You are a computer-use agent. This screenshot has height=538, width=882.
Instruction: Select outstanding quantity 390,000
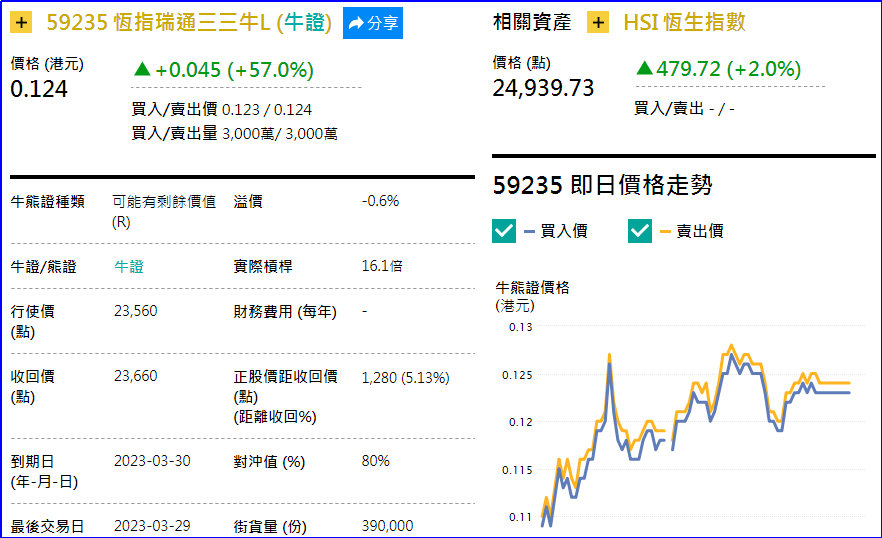click(388, 526)
